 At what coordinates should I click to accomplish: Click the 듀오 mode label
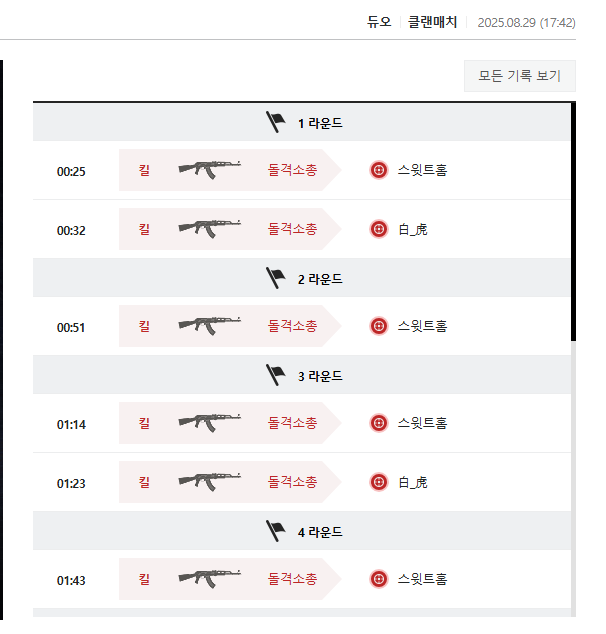click(379, 21)
